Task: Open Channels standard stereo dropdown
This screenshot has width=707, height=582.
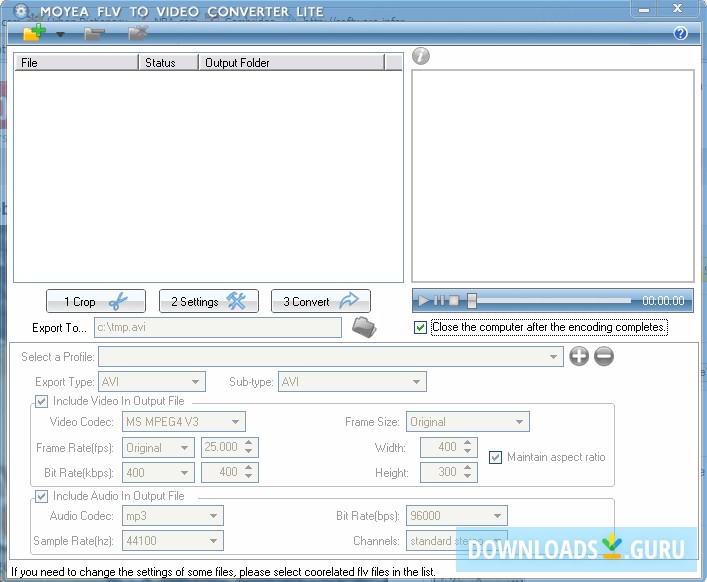Action: point(457,541)
